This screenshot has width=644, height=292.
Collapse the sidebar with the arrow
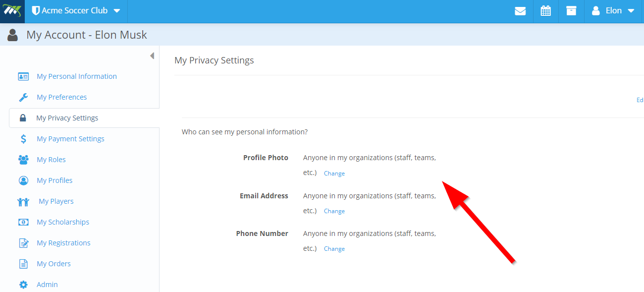click(152, 56)
